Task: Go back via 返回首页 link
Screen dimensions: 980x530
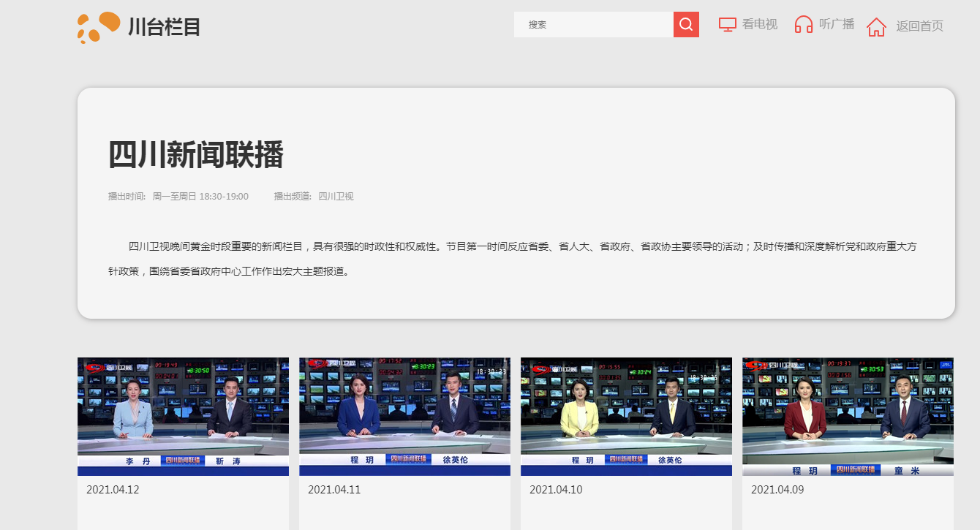Action: pos(920,26)
